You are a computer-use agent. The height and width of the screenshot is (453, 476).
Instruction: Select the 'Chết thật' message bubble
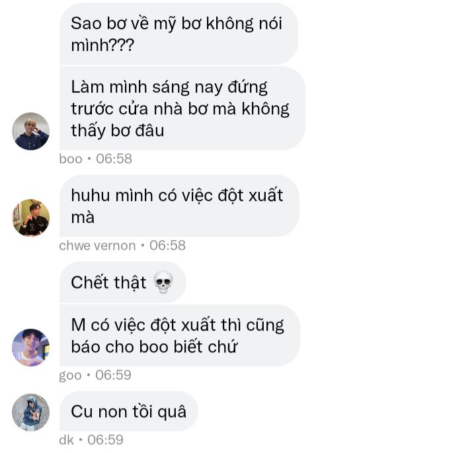point(123,282)
